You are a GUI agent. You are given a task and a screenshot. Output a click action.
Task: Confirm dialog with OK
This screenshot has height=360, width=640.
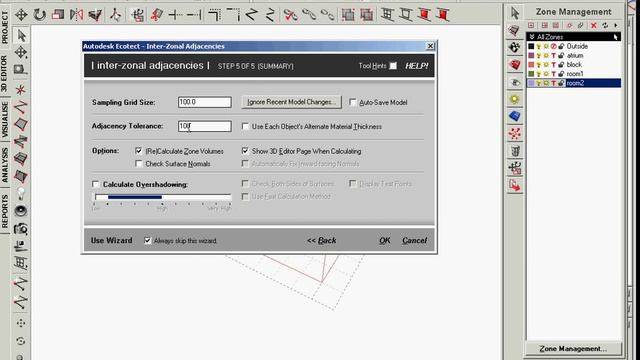[x=384, y=240]
